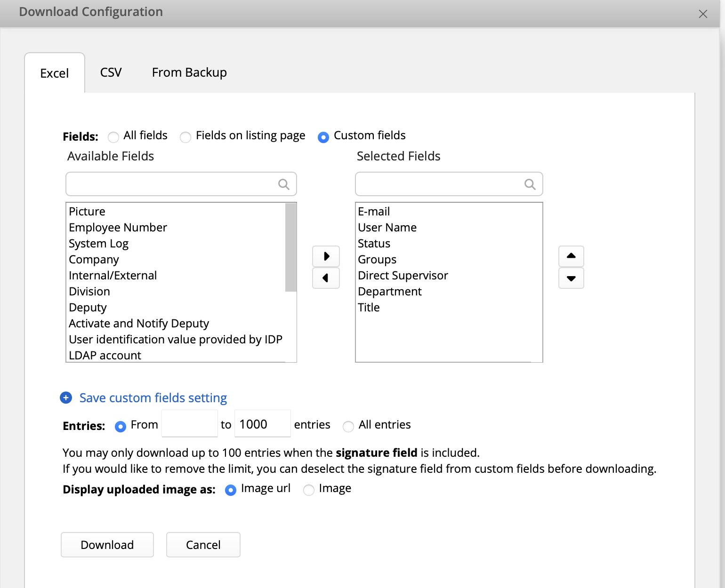Image resolution: width=725 pixels, height=588 pixels.
Task: Select Image url display option
Action: click(231, 490)
